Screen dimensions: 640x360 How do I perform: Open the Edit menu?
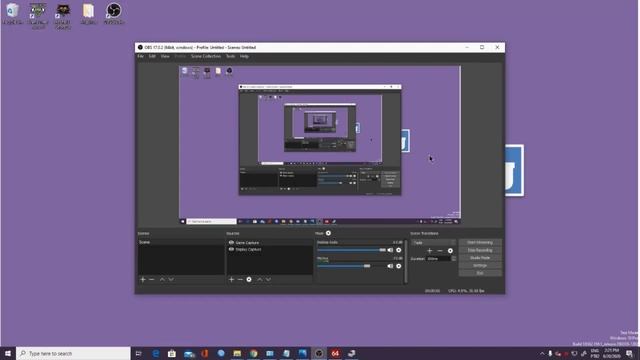coord(152,56)
